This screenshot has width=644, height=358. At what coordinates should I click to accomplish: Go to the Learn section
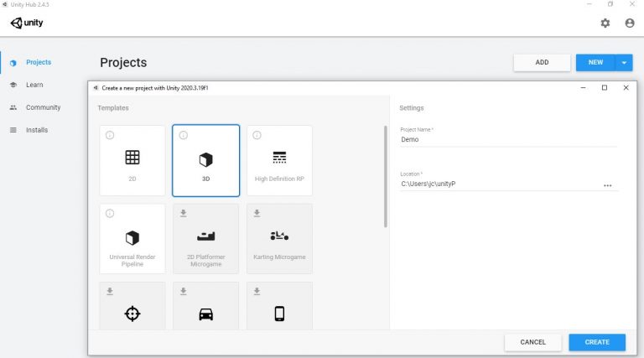(x=34, y=85)
